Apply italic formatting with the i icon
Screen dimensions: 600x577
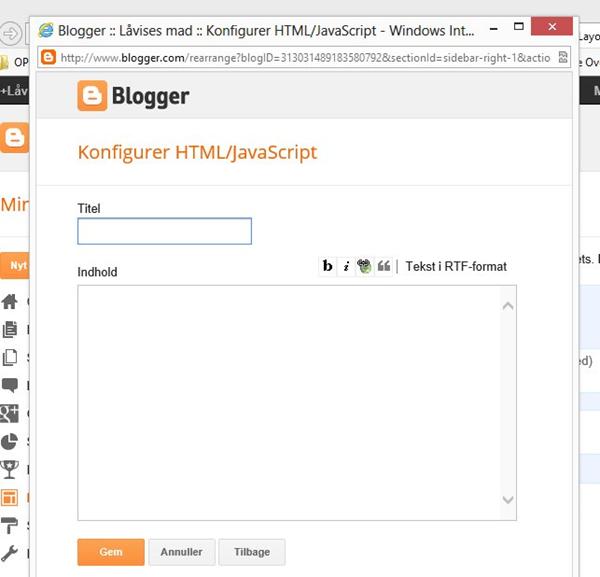(346, 266)
